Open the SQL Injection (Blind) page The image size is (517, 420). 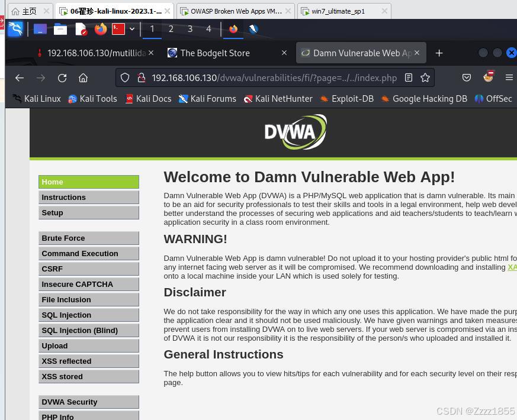pos(89,331)
